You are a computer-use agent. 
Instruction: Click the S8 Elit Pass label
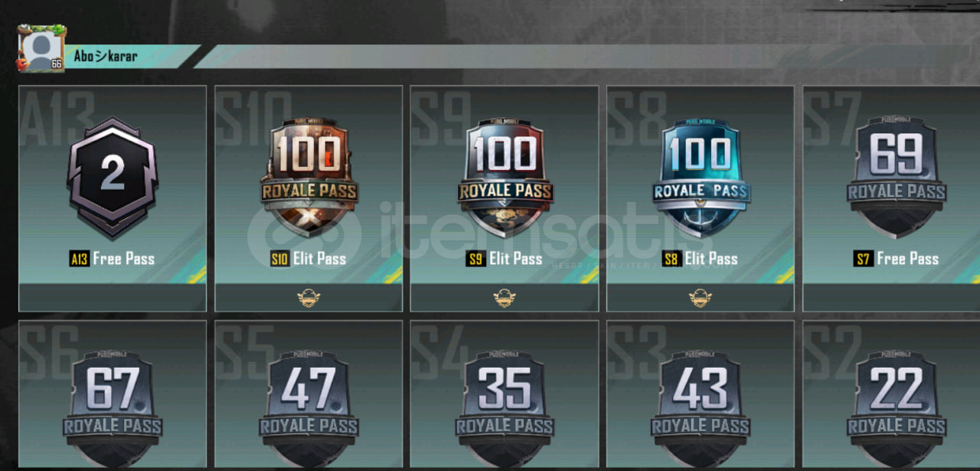tap(701, 259)
